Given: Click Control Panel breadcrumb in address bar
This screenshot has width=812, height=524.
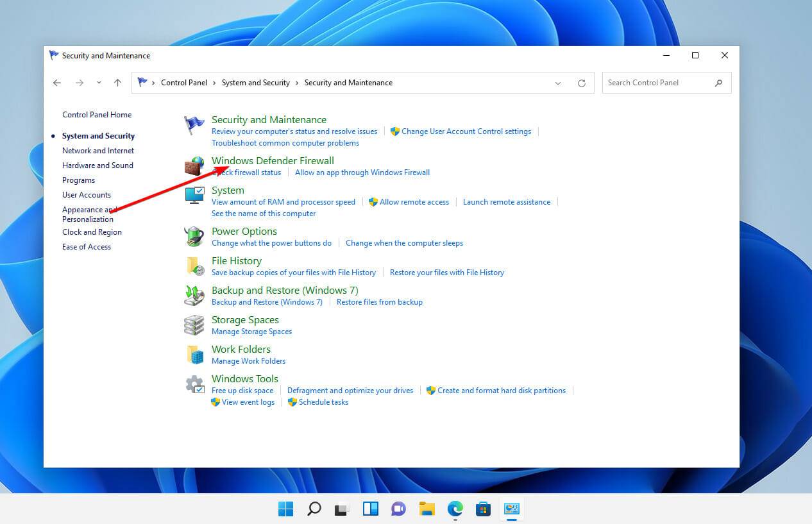Looking at the screenshot, I should 184,83.
